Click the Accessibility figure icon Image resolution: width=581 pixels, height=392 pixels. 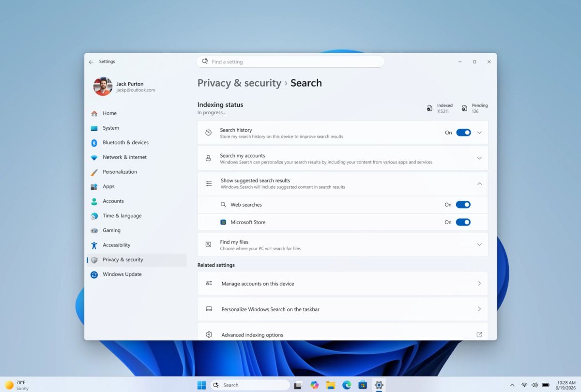94,245
